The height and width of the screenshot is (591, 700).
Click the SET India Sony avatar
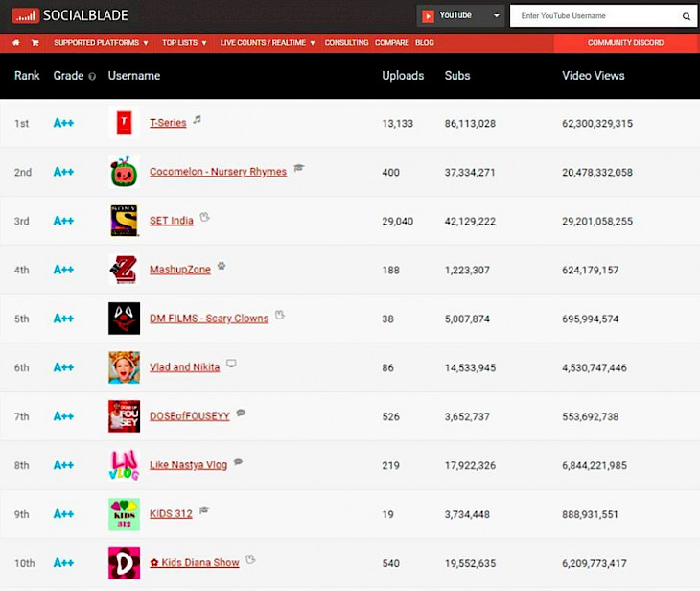tap(124, 221)
